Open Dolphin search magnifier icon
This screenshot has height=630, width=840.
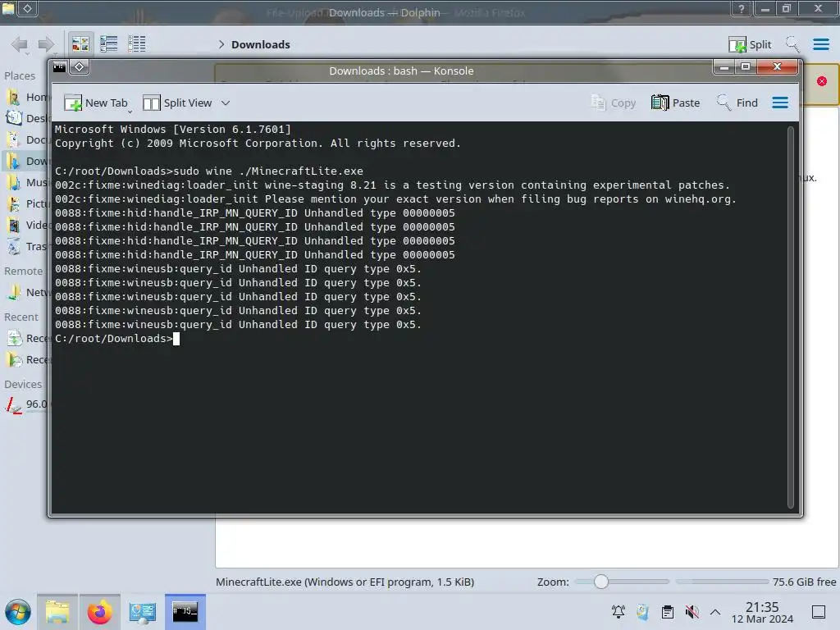point(792,44)
